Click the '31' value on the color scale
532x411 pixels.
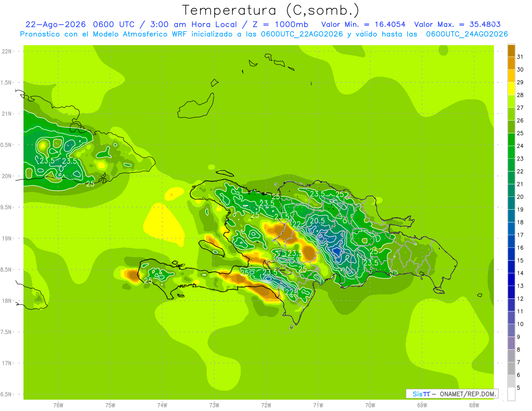(520, 57)
